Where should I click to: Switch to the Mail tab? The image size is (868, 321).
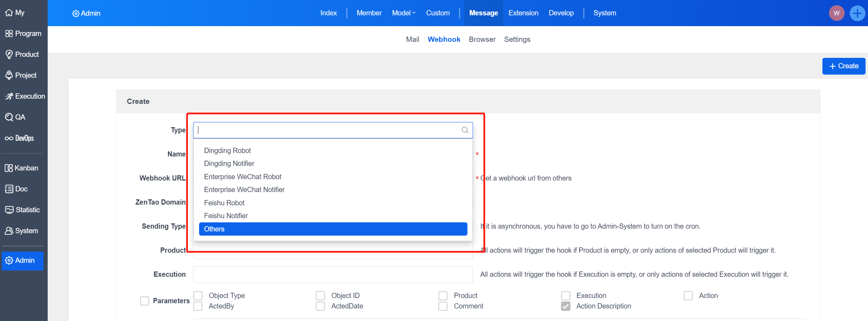(x=412, y=39)
